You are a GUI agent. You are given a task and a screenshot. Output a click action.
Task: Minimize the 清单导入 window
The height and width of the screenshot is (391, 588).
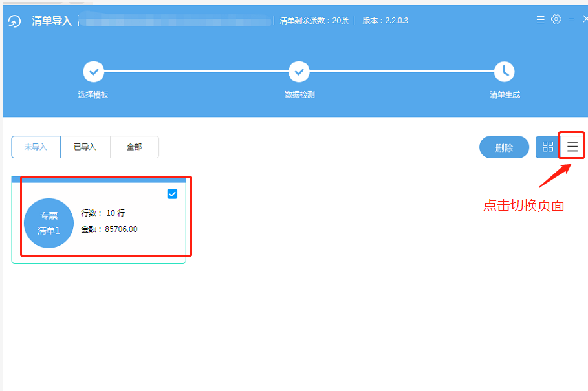571,20
